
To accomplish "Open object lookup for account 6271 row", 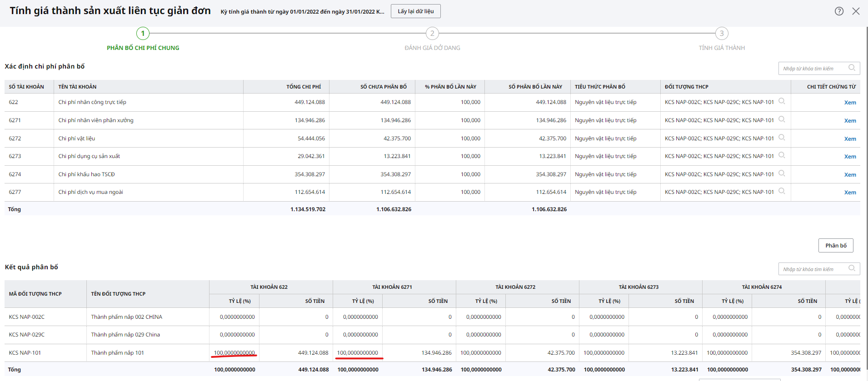I will tap(782, 119).
